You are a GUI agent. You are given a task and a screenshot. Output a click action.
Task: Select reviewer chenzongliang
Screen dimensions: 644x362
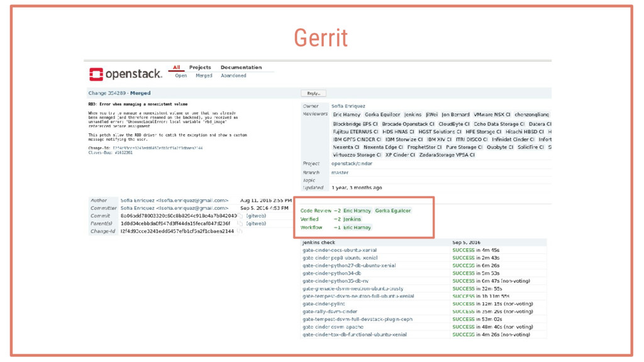pos(532,114)
